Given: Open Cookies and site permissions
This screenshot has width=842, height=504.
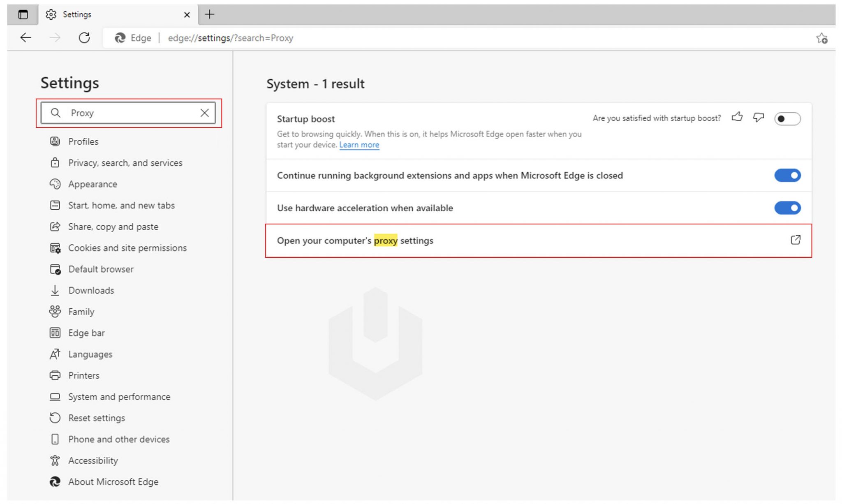Looking at the screenshot, I should (127, 247).
